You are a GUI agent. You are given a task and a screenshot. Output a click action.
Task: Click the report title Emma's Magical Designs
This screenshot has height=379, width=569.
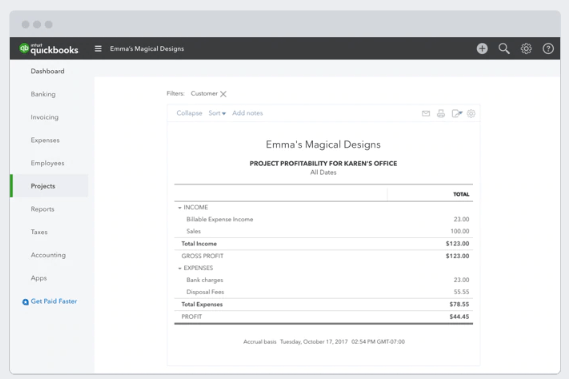[x=323, y=144]
